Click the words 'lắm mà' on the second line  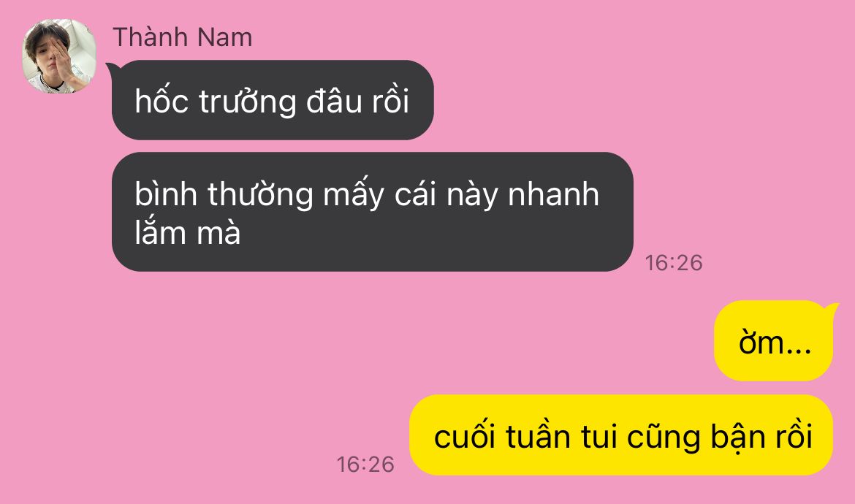(188, 233)
